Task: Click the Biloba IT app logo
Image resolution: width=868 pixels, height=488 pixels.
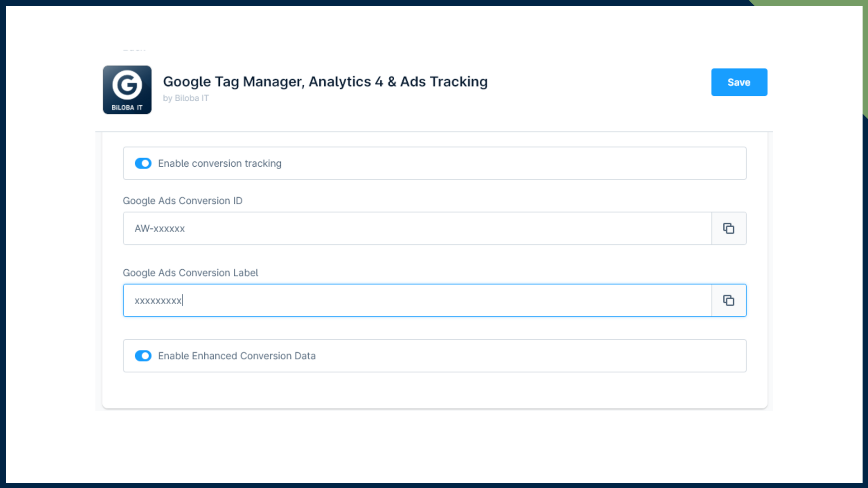Action: (x=127, y=90)
